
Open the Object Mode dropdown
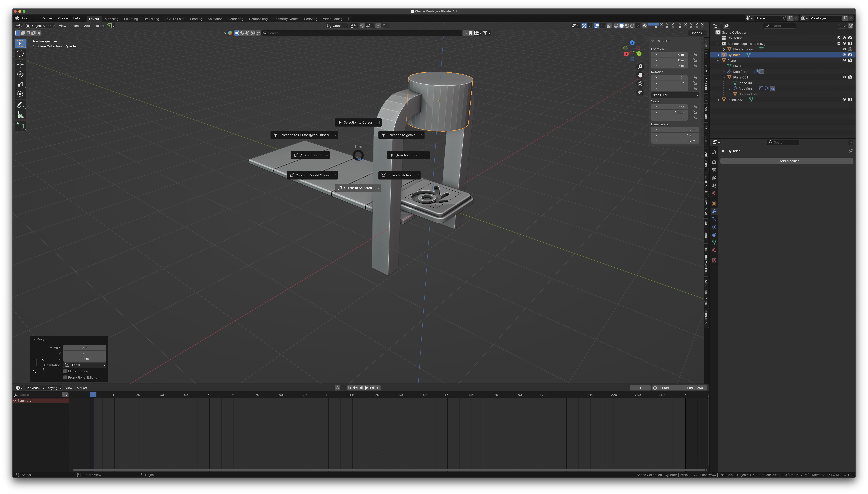tap(41, 26)
